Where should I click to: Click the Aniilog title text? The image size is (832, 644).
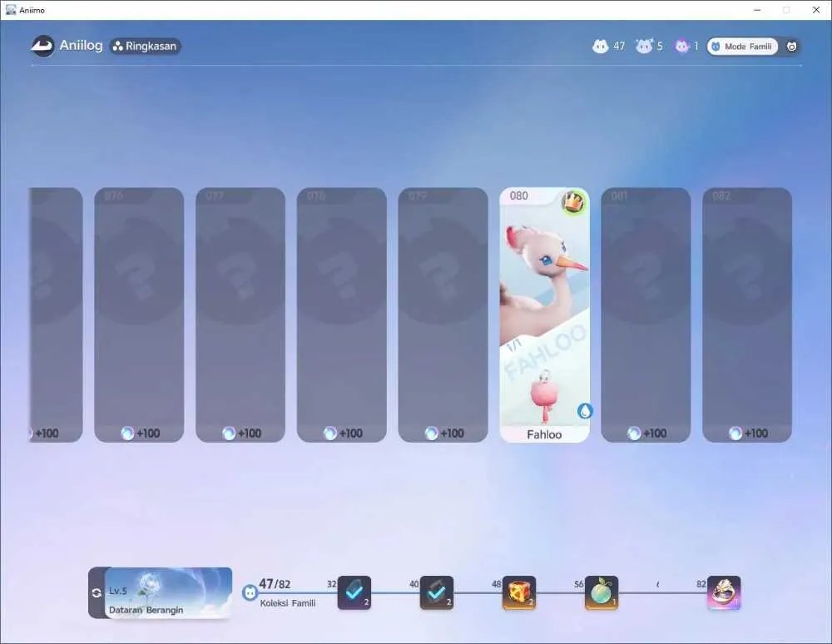pos(82,46)
